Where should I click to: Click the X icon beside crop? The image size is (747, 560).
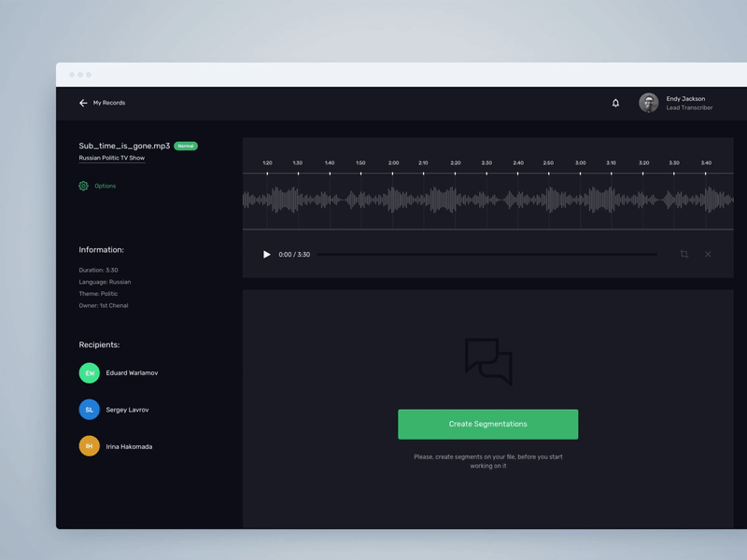pos(708,254)
